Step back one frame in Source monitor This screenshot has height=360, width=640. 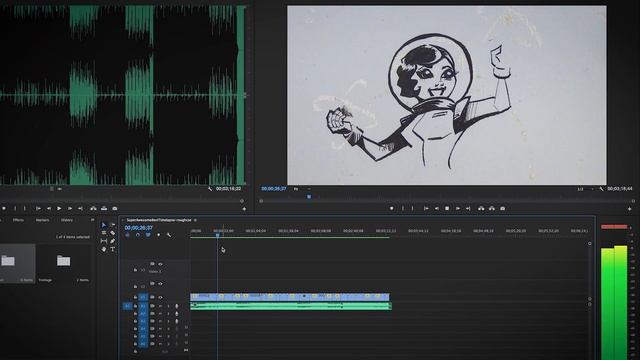pos(49,209)
